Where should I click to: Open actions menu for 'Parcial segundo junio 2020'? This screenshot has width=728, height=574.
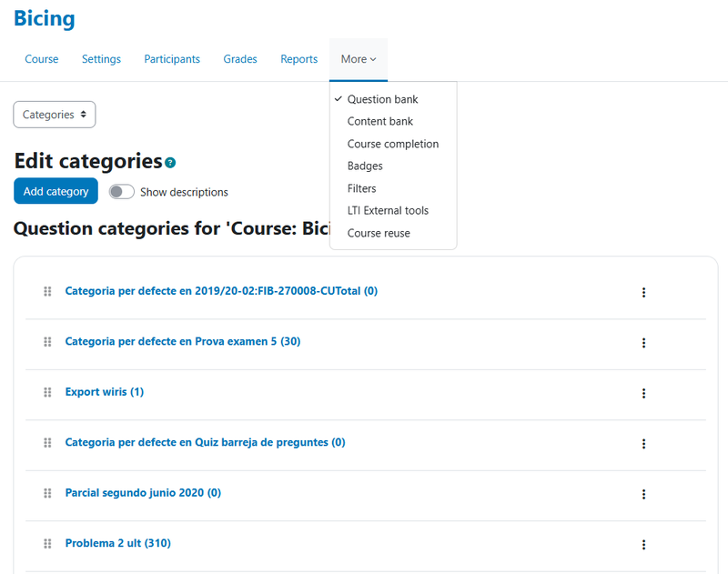coord(644,493)
